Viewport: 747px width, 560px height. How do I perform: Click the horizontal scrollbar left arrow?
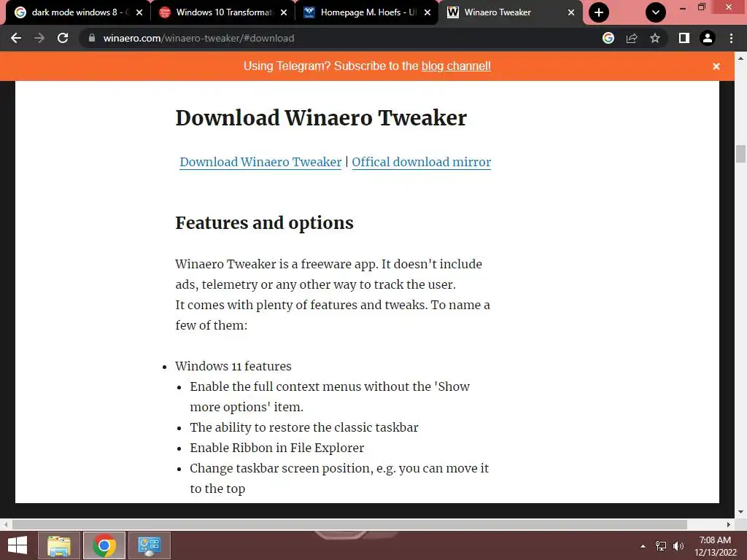pos(5,524)
